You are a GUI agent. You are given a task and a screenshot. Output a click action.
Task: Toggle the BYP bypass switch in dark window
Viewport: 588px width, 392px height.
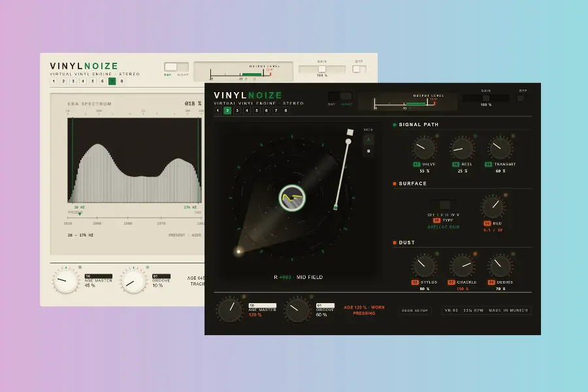523,98
